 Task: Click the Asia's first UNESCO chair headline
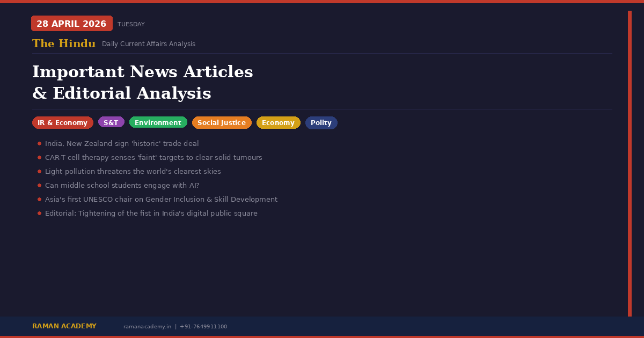click(161, 200)
